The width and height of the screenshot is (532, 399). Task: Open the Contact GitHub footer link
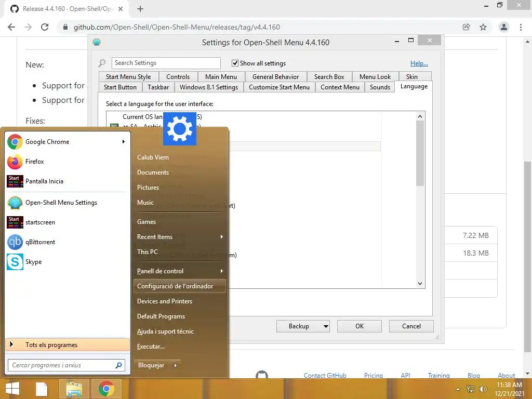pyautogui.click(x=325, y=375)
